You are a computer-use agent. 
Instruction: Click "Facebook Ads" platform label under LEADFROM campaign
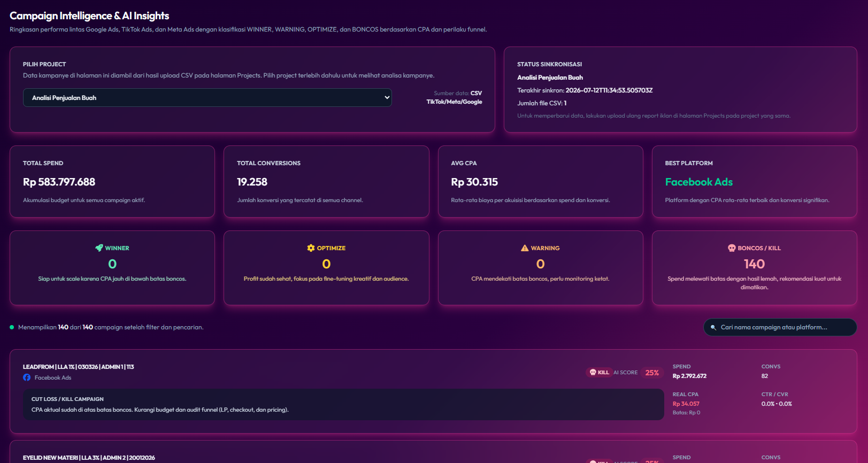click(53, 377)
